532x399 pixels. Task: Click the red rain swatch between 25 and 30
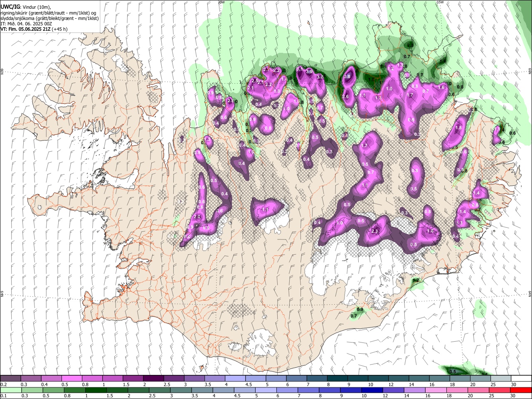click(x=501, y=390)
